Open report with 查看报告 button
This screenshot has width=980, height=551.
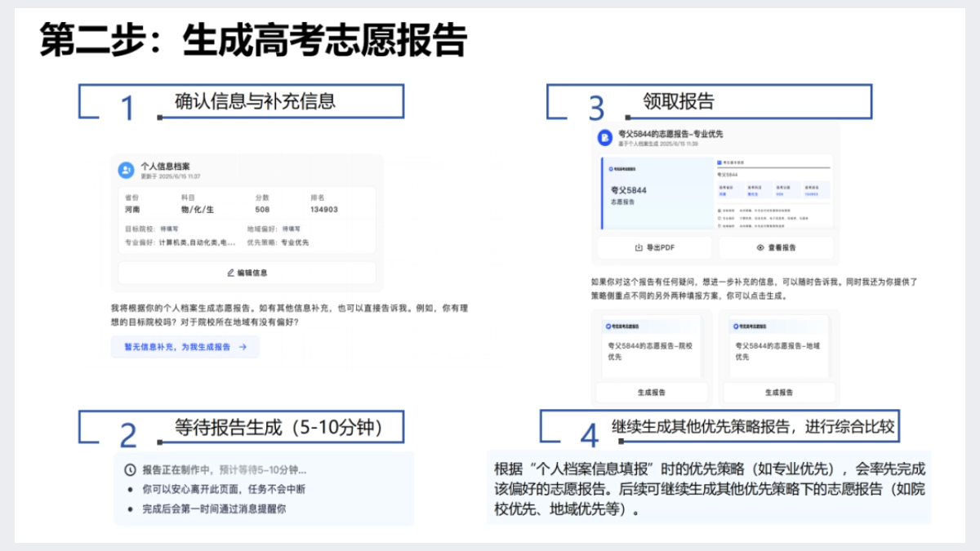point(776,247)
